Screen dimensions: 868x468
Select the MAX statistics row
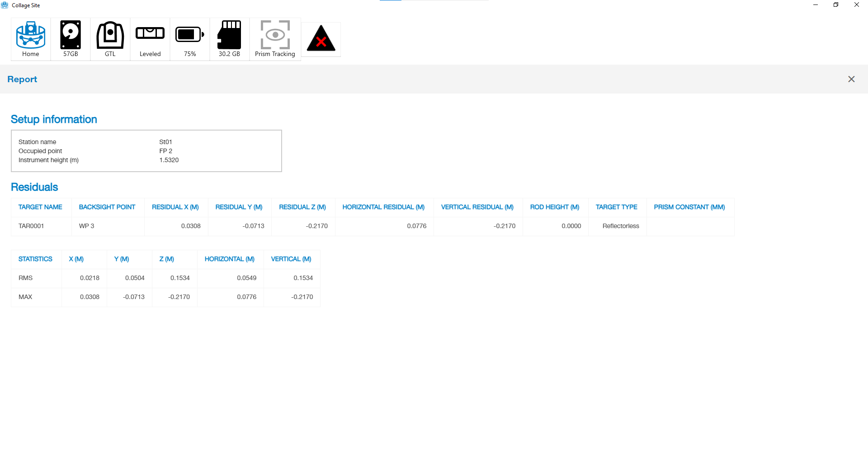click(x=25, y=297)
